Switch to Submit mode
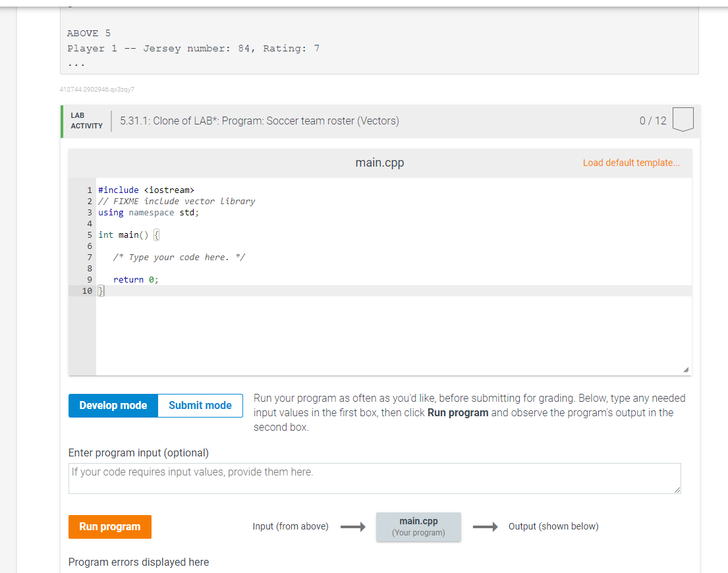The height and width of the screenshot is (573, 728). click(200, 406)
